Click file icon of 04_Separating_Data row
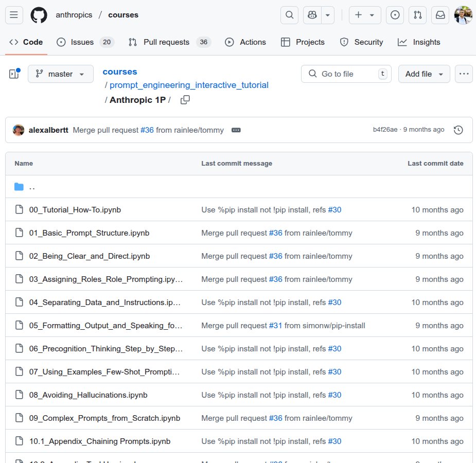476x463 pixels. click(19, 302)
